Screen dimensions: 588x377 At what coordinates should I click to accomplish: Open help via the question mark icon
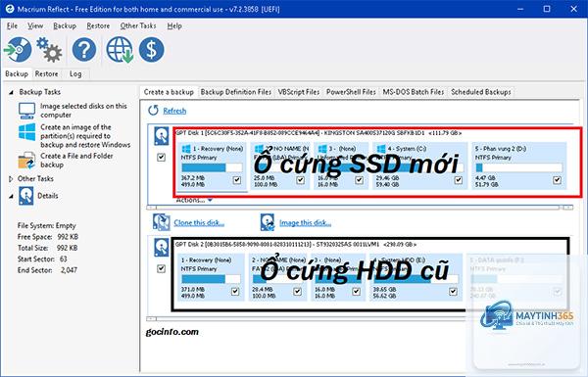(x=84, y=50)
